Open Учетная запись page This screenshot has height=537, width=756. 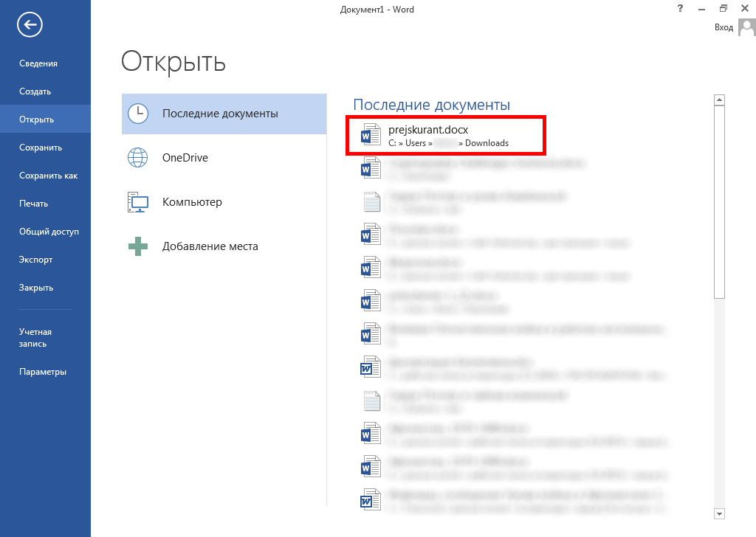pos(35,338)
